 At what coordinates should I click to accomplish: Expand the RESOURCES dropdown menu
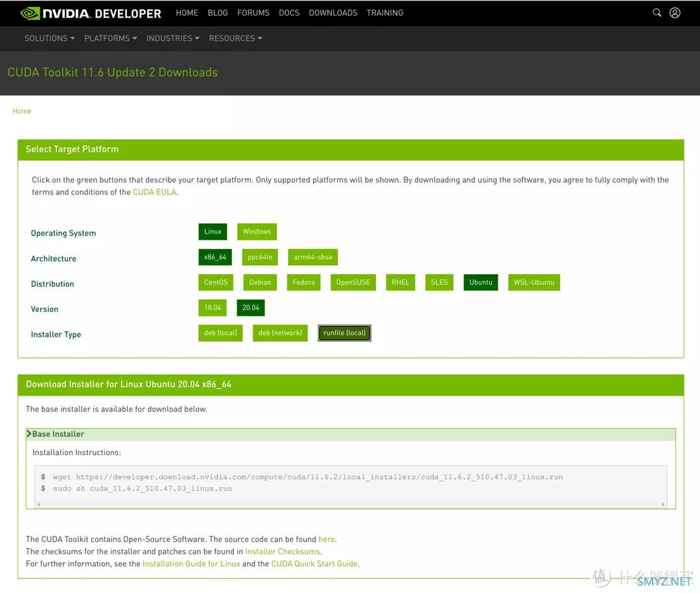point(235,38)
